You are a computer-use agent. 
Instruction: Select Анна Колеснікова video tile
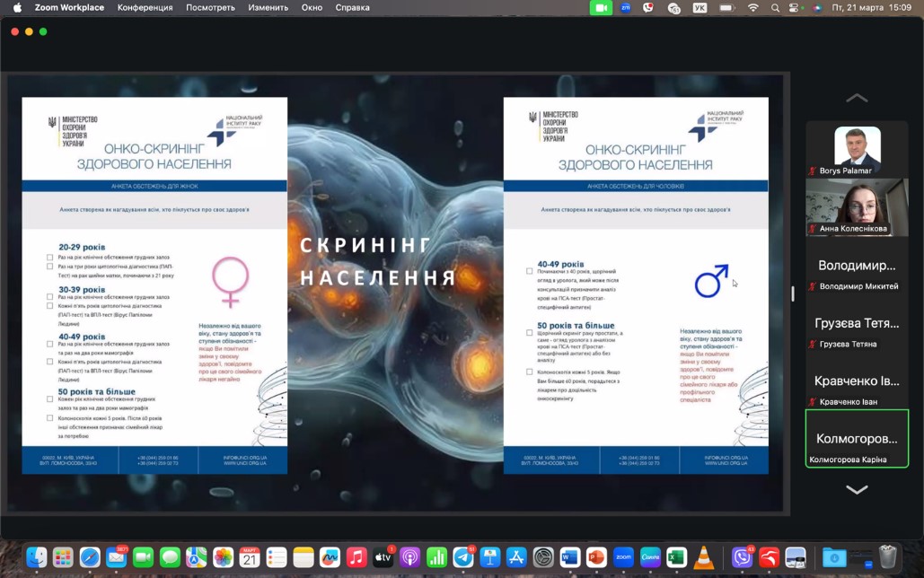click(x=857, y=207)
